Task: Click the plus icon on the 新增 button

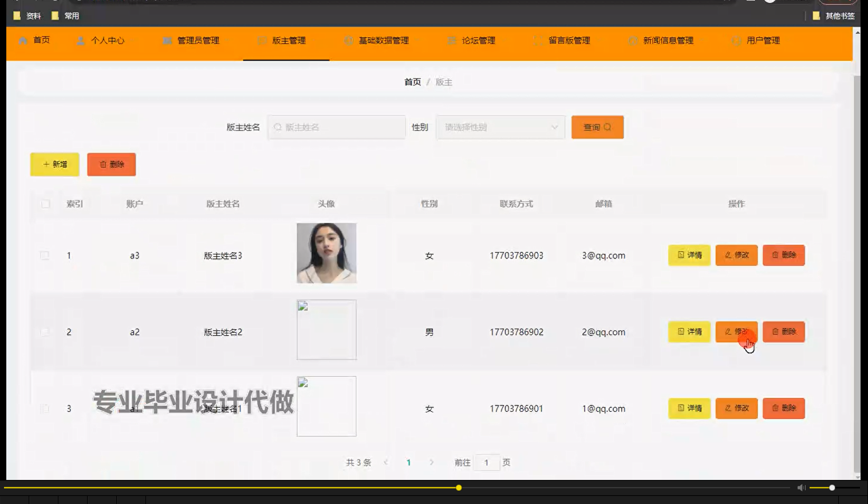Action: point(46,164)
